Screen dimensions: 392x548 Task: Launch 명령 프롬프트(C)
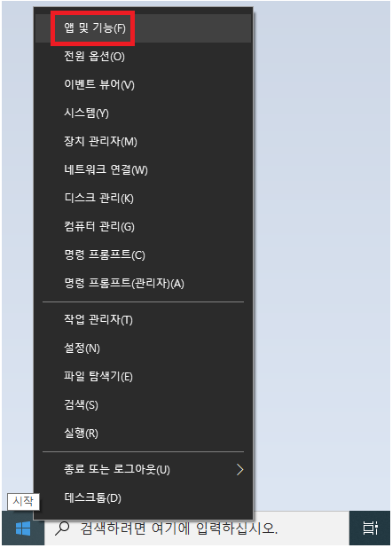pos(143,254)
